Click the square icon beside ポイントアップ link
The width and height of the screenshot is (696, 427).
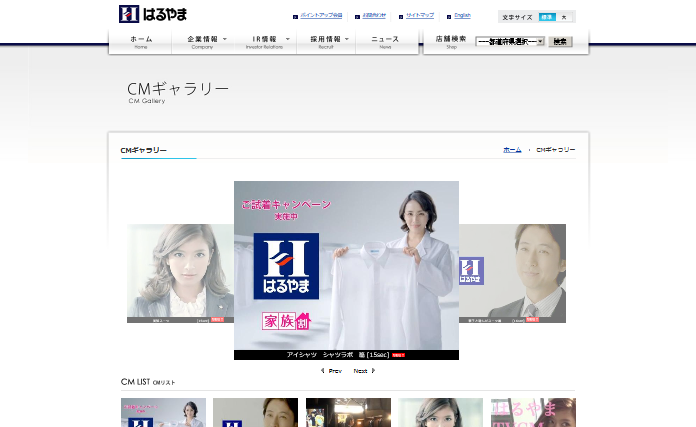point(295,17)
